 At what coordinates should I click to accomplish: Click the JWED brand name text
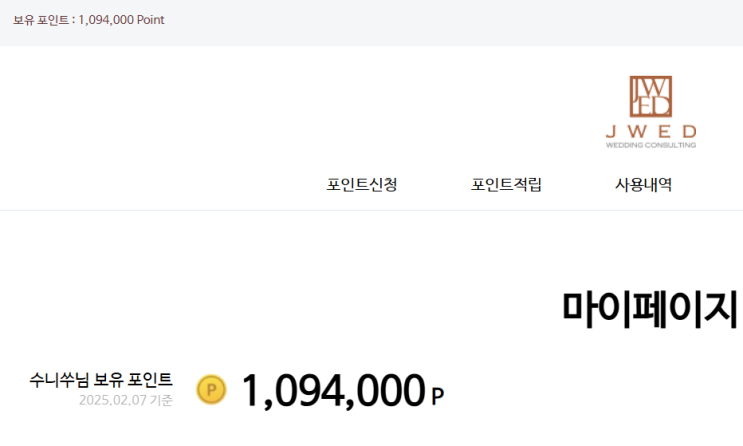650,132
